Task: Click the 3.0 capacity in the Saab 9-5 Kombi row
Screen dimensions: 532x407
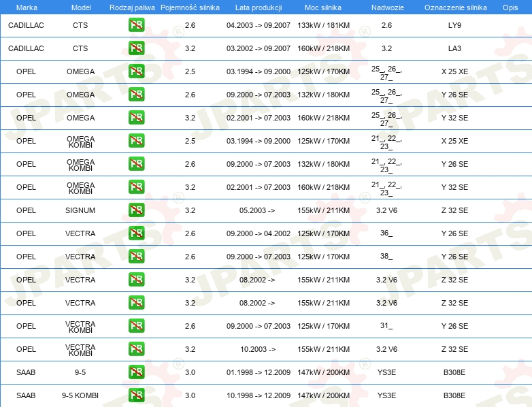Action: 190,395
